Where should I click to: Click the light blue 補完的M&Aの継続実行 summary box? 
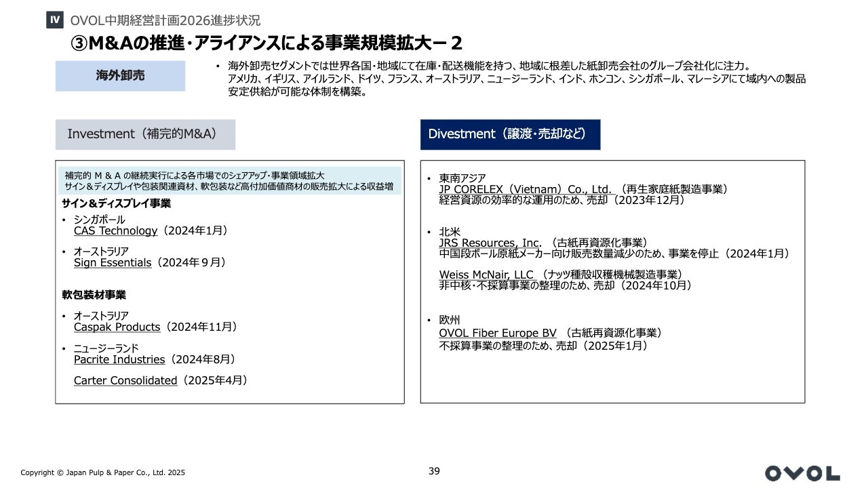[230, 181]
